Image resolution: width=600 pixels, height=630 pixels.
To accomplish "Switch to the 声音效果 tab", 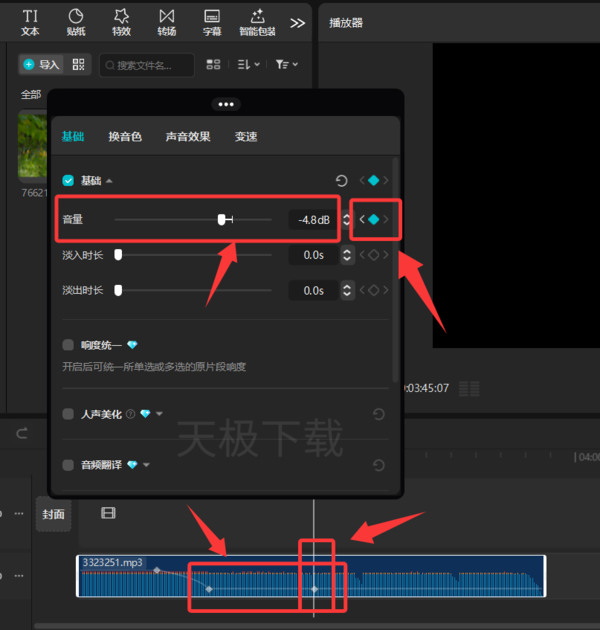I will [188, 137].
